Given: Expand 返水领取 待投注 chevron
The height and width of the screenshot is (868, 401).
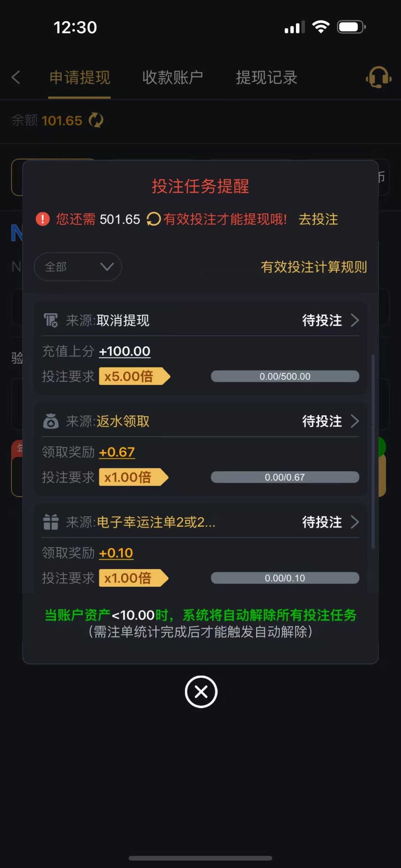Looking at the screenshot, I should pos(355,421).
